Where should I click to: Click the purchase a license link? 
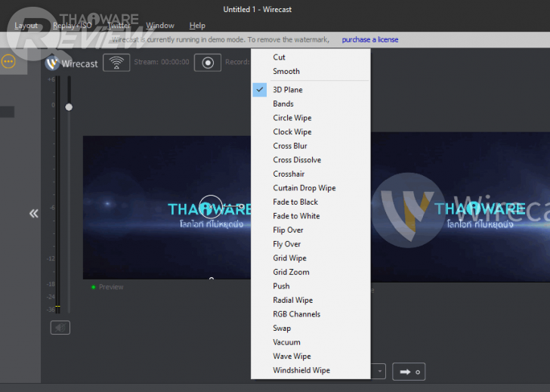point(370,39)
